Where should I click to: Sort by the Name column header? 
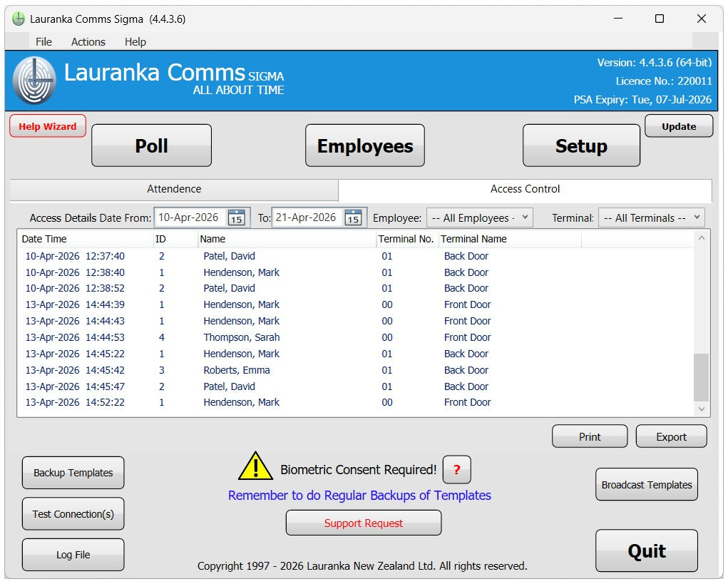287,239
